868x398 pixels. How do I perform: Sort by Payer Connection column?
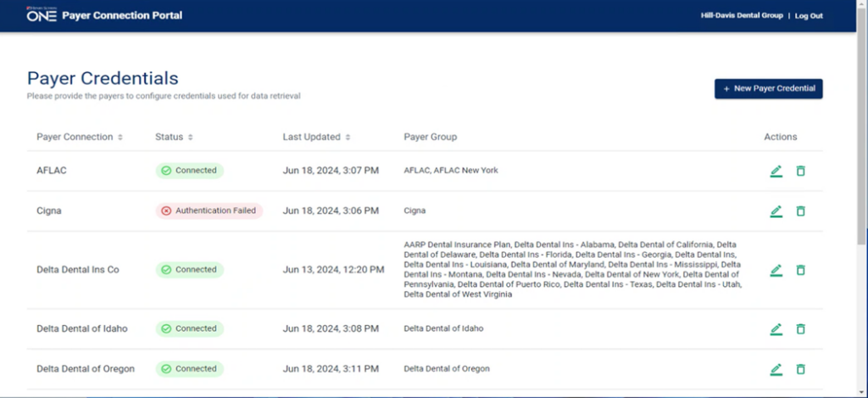pyautogui.click(x=120, y=137)
